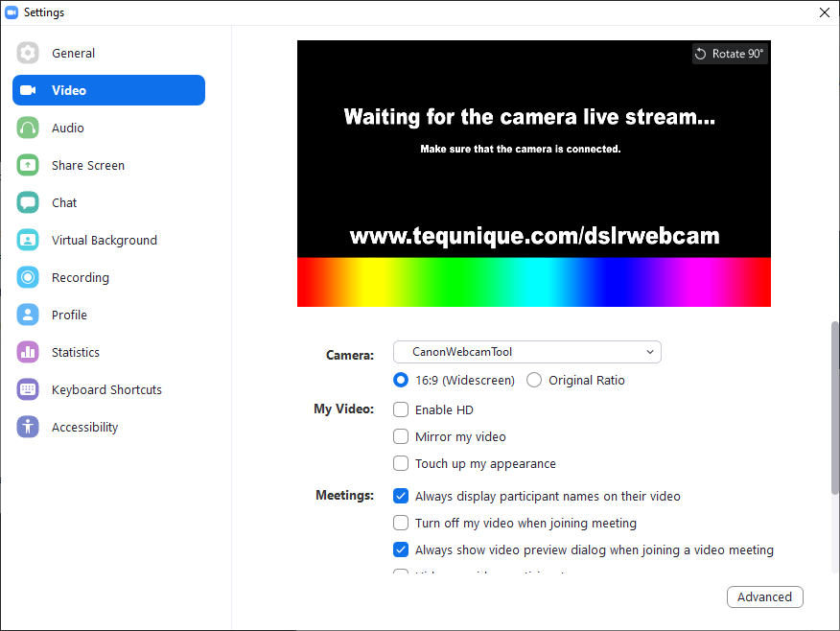840x631 pixels.
Task: Toggle Mirror my video
Action: coord(401,436)
